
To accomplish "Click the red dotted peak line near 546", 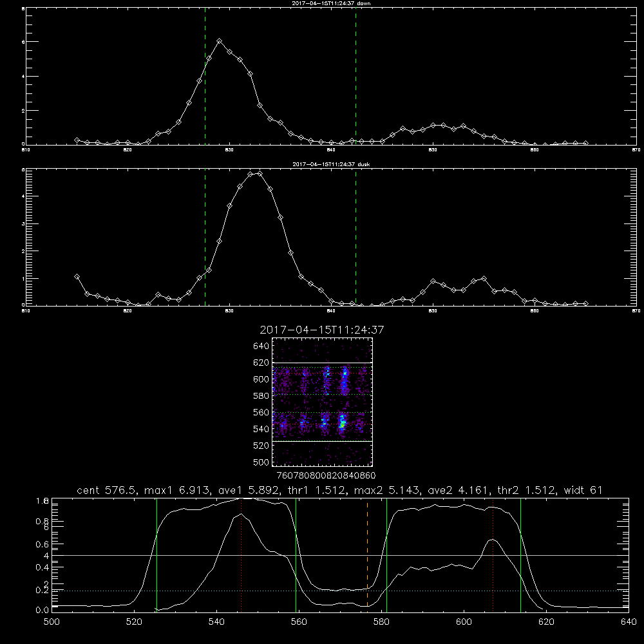I will (x=241, y=555).
